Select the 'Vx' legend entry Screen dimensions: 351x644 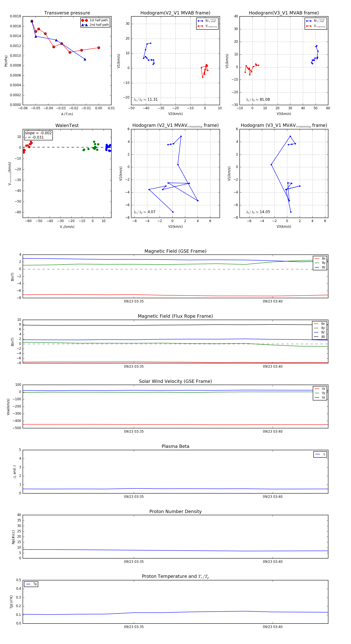click(320, 389)
